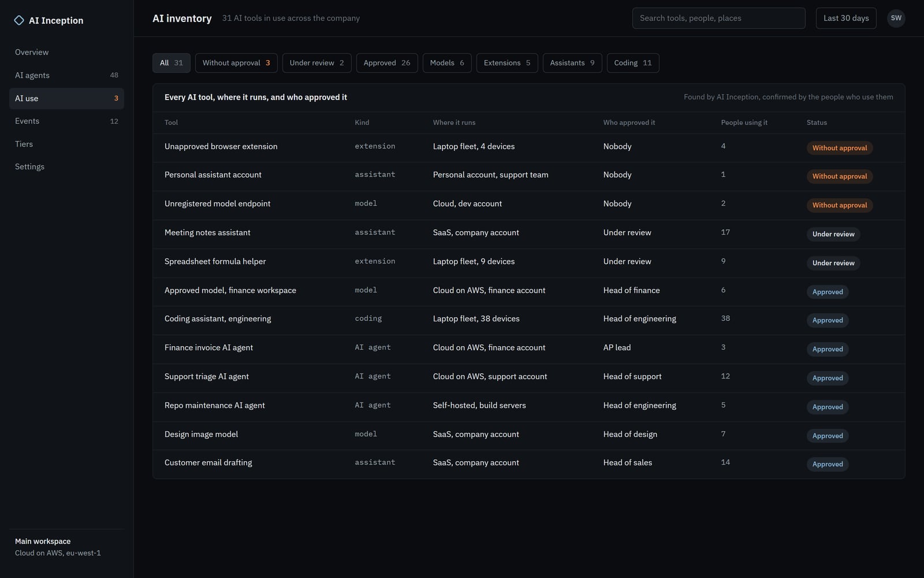Viewport: 924px width, 578px height.
Task: Open Approved model, finance workspace row
Action: tap(528, 292)
